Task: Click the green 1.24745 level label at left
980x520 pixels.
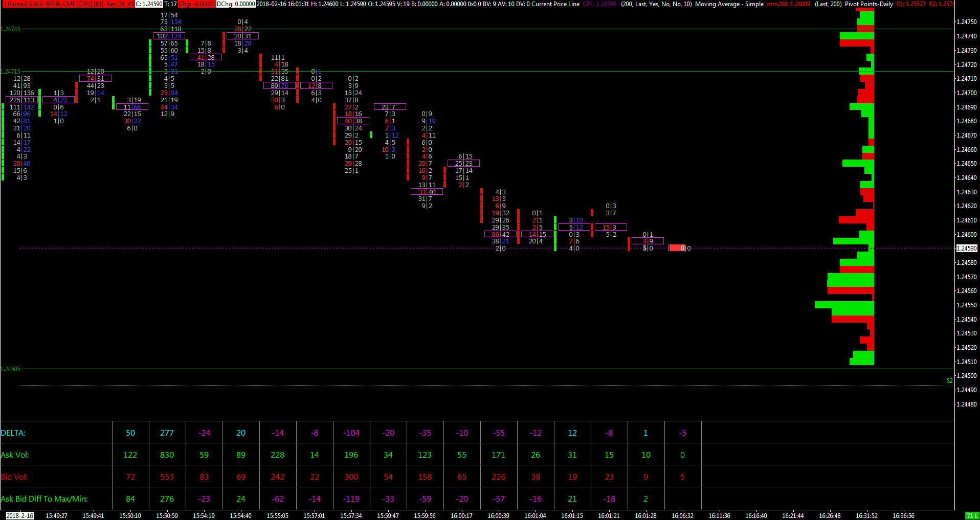Action: [11, 29]
